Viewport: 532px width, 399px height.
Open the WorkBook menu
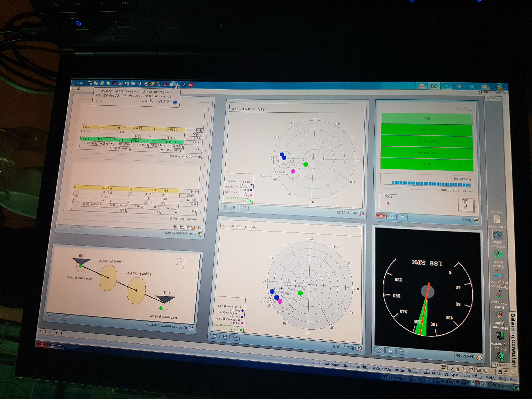click(381, 369)
